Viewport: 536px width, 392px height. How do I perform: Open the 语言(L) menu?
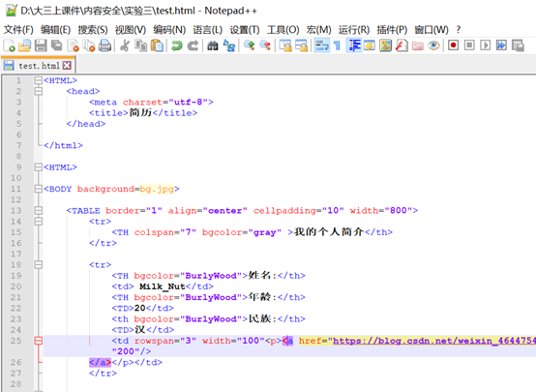(x=207, y=30)
